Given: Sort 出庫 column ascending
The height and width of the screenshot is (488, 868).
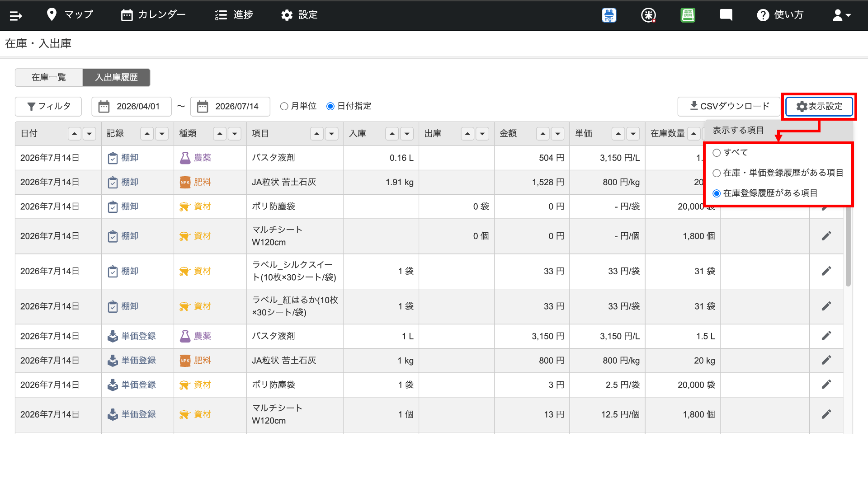Looking at the screenshot, I should (x=467, y=134).
